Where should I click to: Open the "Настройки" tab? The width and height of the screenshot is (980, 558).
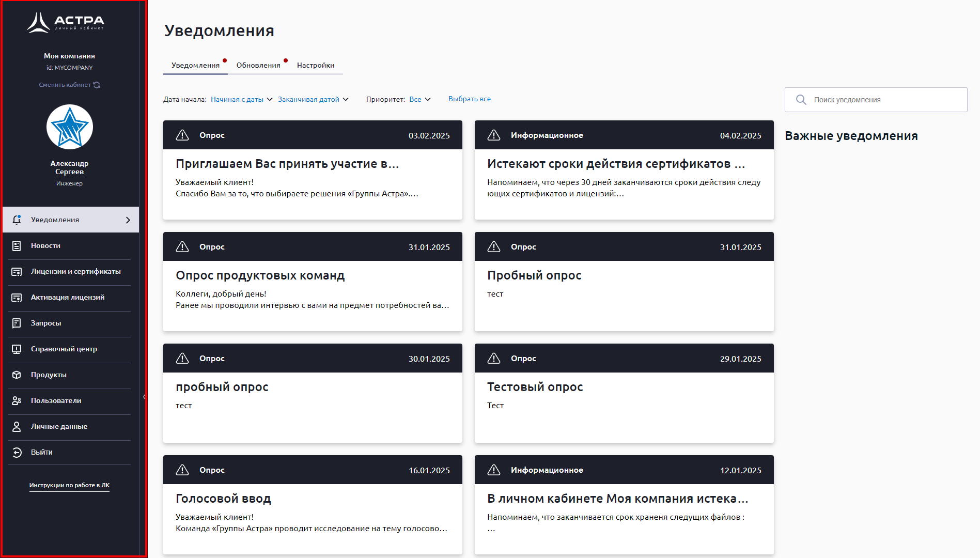click(x=316, y=65)
